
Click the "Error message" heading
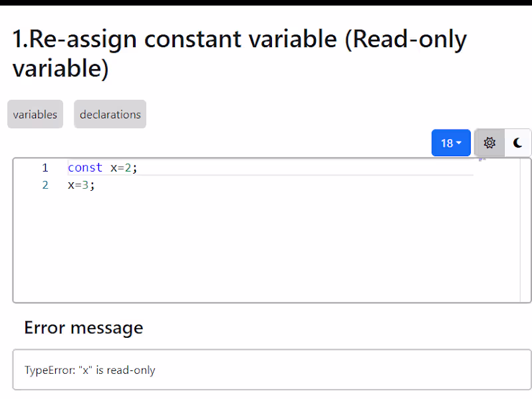(84, 327)
